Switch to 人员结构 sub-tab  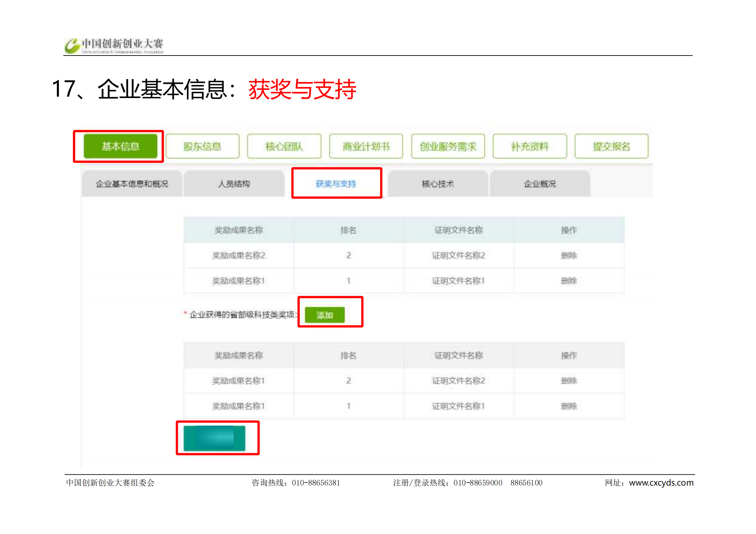point(234,184)
